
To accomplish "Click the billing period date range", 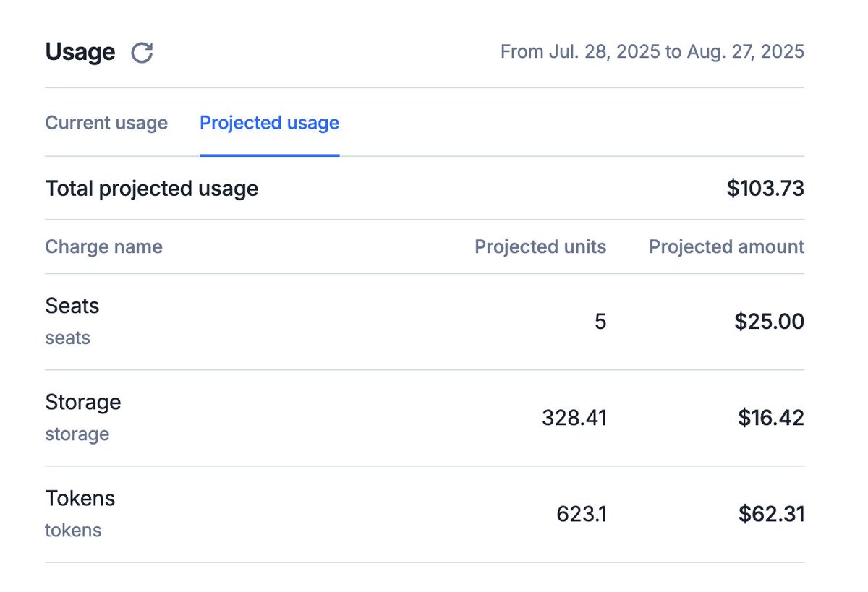I will 652,52.
